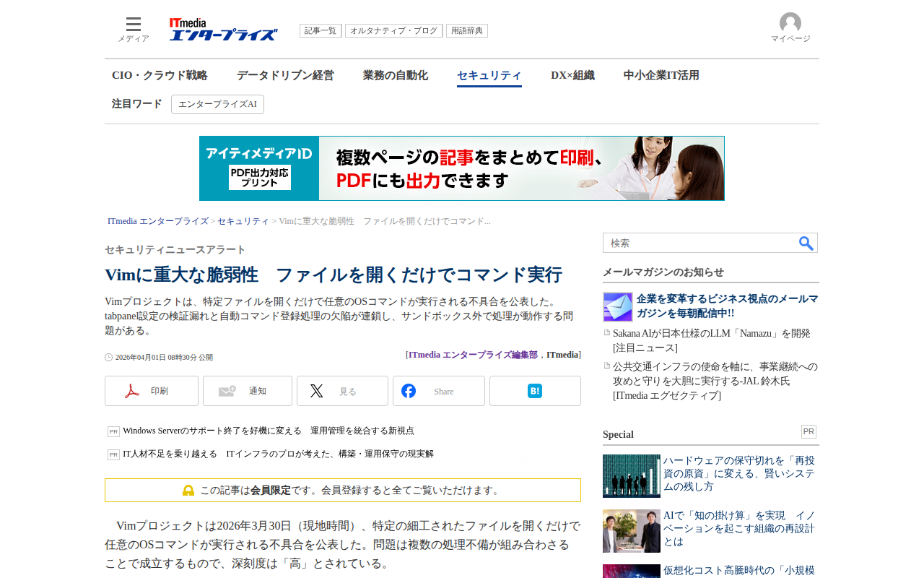The image size is (924, 578).
Task: Go to CIO・クラウド戦略 section
Action: pos(160,75)
